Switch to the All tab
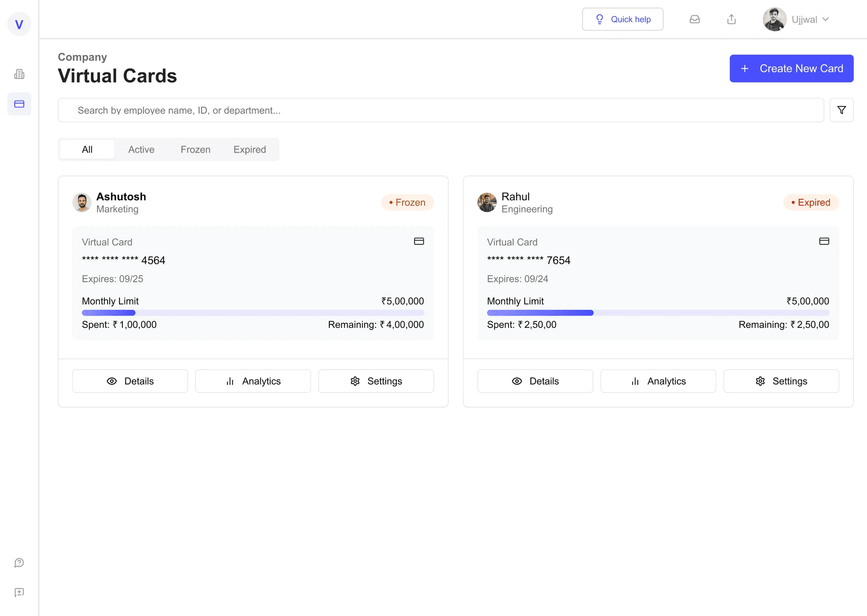This screenshot has height=616, width=867. click(87, 149)
